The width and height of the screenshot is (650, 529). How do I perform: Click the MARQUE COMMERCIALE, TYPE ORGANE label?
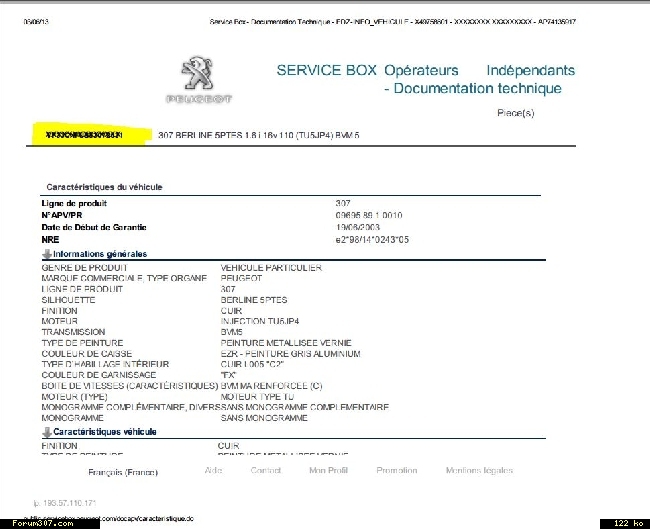click(124, 278)
